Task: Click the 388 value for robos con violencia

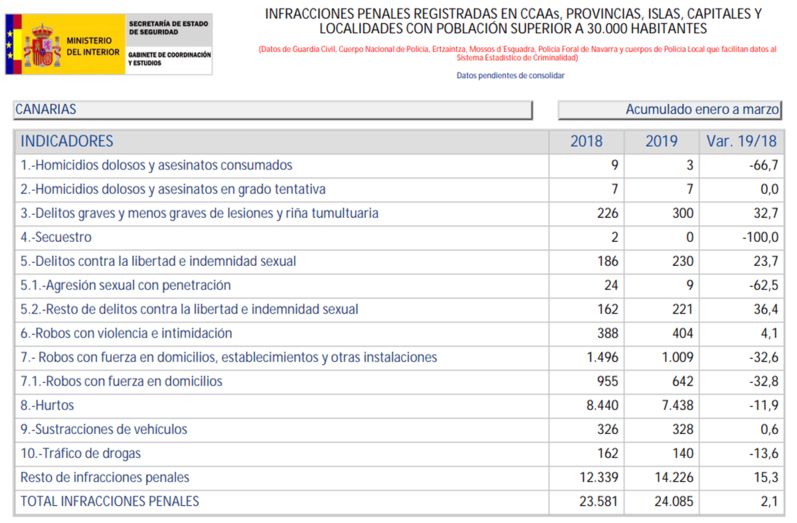Action: 607,333
